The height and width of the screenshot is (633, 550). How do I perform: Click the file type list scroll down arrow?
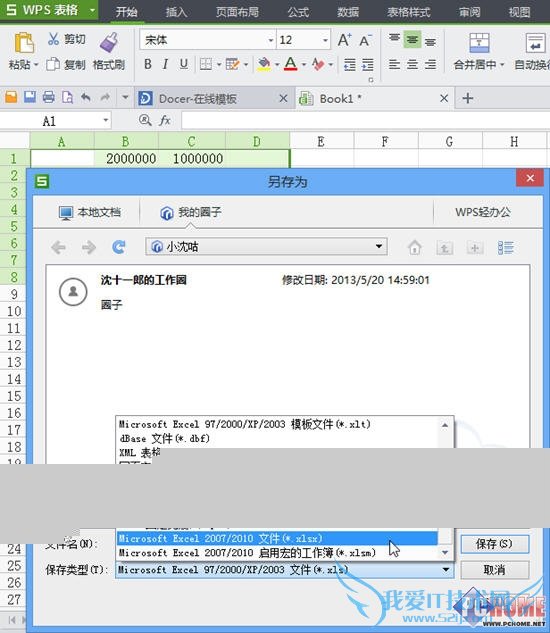(x=445, y=552)
